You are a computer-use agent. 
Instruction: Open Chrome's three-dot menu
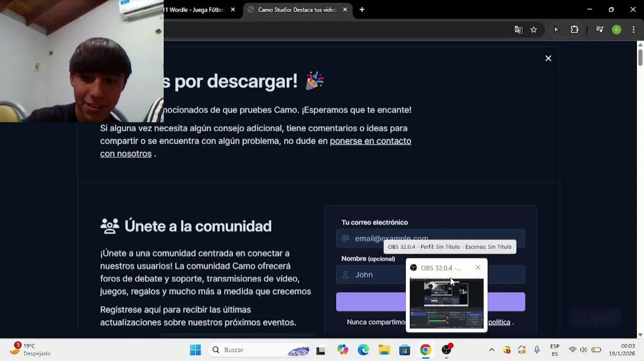point(633,30)
